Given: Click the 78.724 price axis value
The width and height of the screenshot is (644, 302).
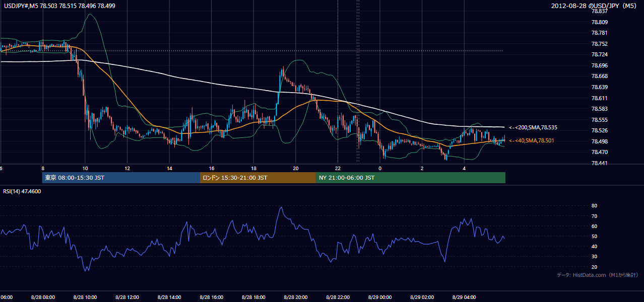Looking at the screenshot, I should click(599, 54).
